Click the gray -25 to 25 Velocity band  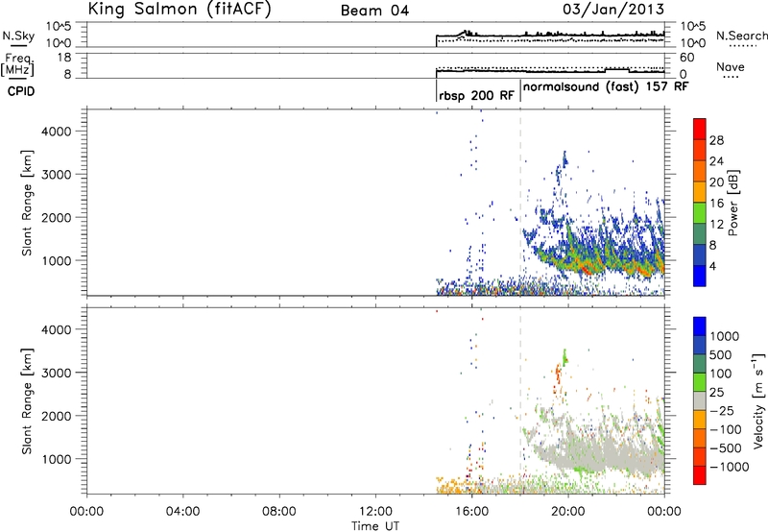pyautogui.click(x=700, y=400)
